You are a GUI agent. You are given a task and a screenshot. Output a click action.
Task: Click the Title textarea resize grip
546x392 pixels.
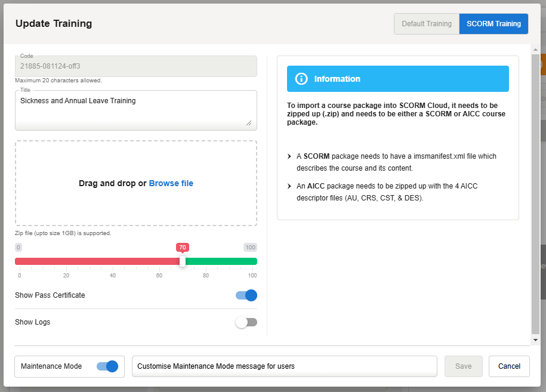[248, 122]
